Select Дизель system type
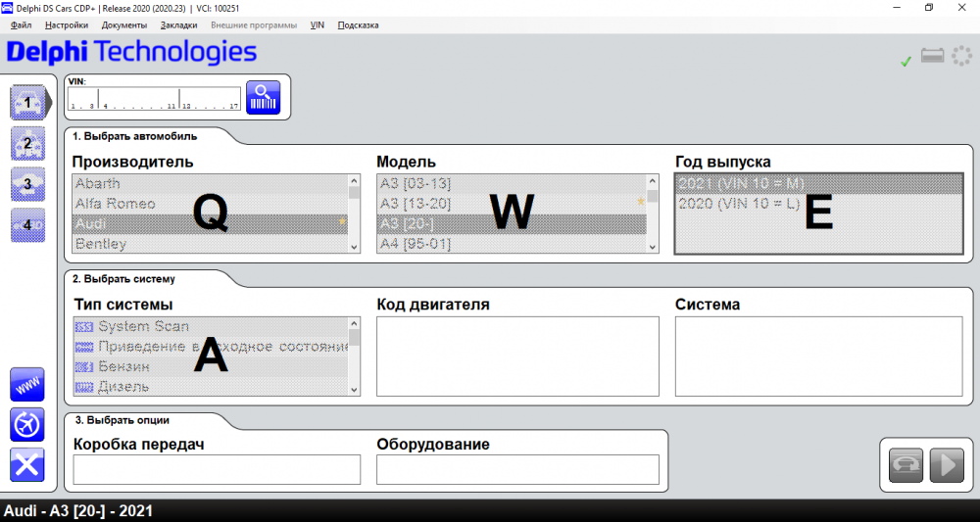 tap(211, 387)
